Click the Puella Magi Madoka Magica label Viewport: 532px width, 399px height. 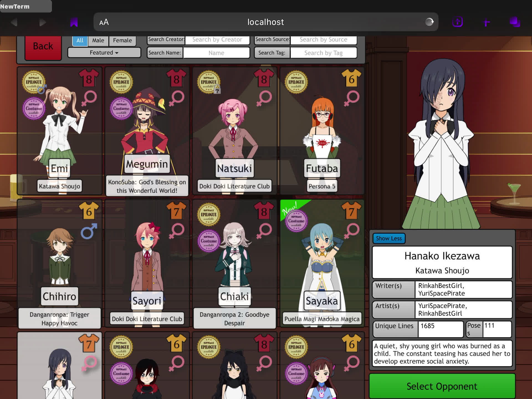click(x=322, y=319)
